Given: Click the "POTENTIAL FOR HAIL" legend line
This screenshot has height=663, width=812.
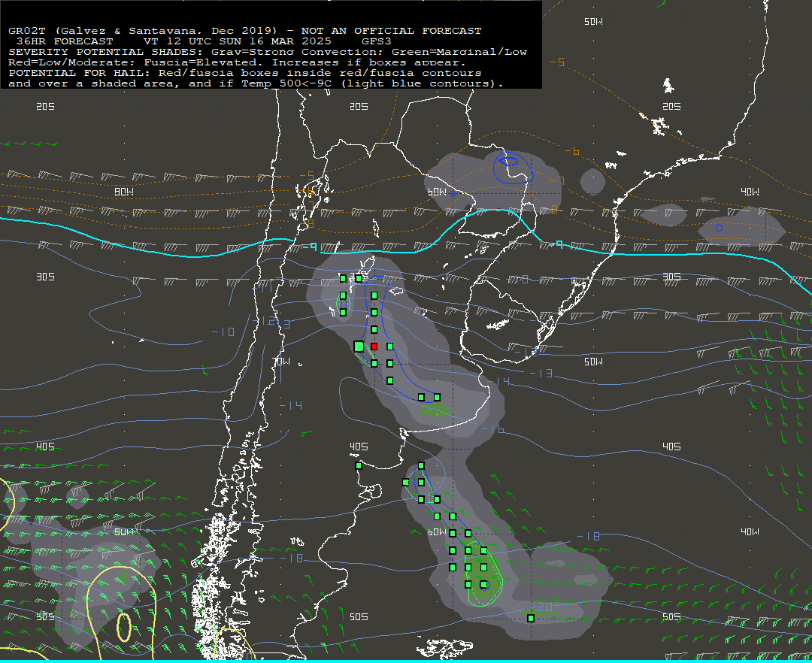Looking at the screenshot, I should click(245, 73).
